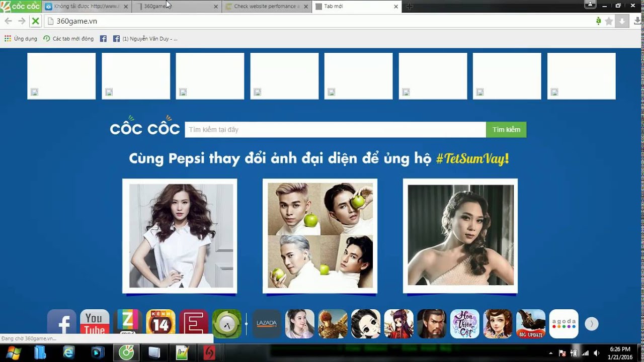Select the woman in white dress photo
Screen dimensions: 644x362
tap(180, 236)
